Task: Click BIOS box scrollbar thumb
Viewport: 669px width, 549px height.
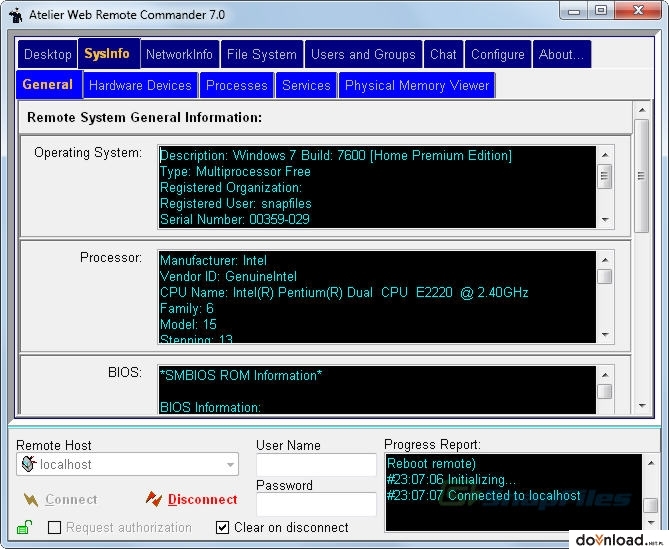Action: click(x=605, y=391)
